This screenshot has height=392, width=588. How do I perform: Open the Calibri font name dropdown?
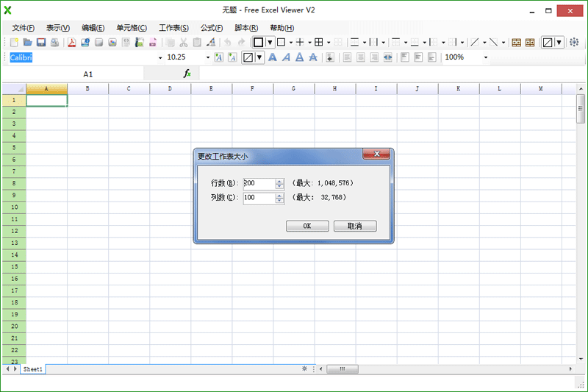(160, 58)
